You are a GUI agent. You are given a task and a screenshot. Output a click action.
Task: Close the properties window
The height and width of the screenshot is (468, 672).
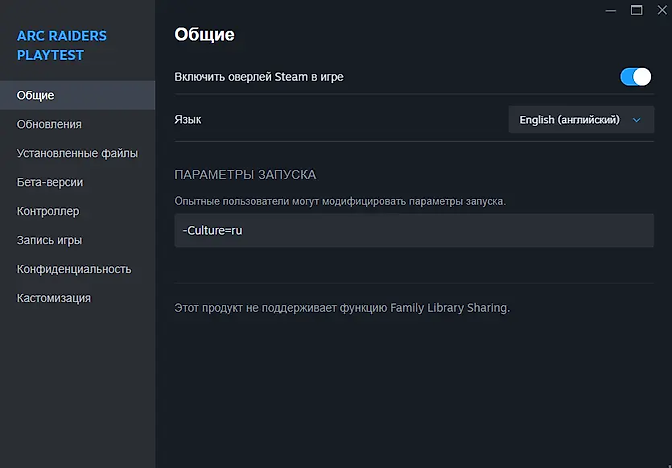pyautogui.click(x=659, y=10)
